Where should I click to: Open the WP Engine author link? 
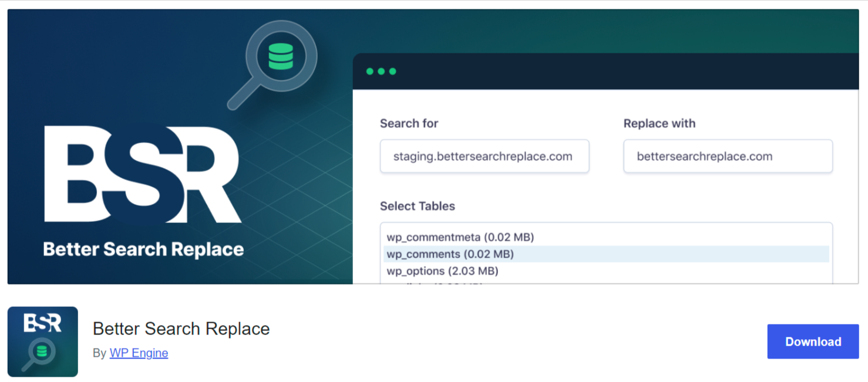[139, 353]
